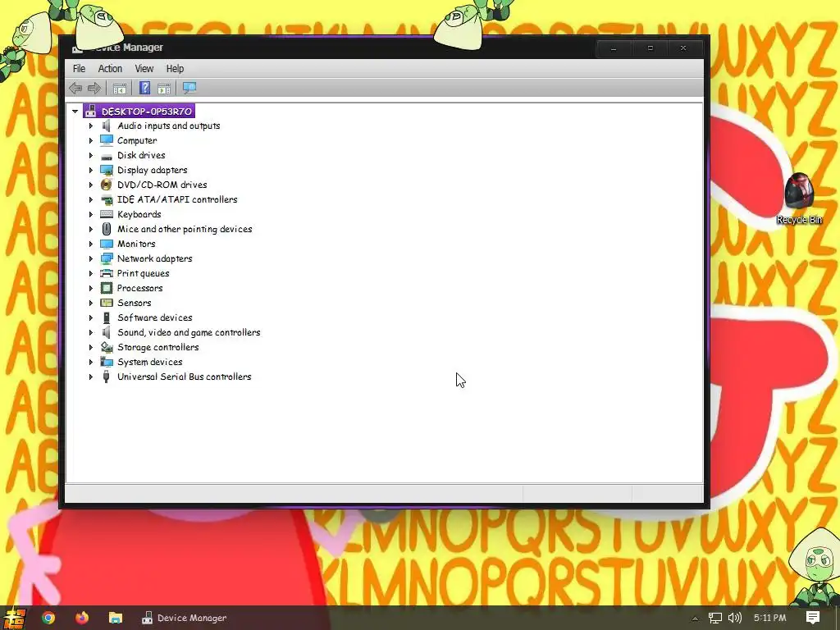The width and height of the screenshot is (840, 630).
Task: Select the Recycle Bin desktop icon
Action: (799, 199)
